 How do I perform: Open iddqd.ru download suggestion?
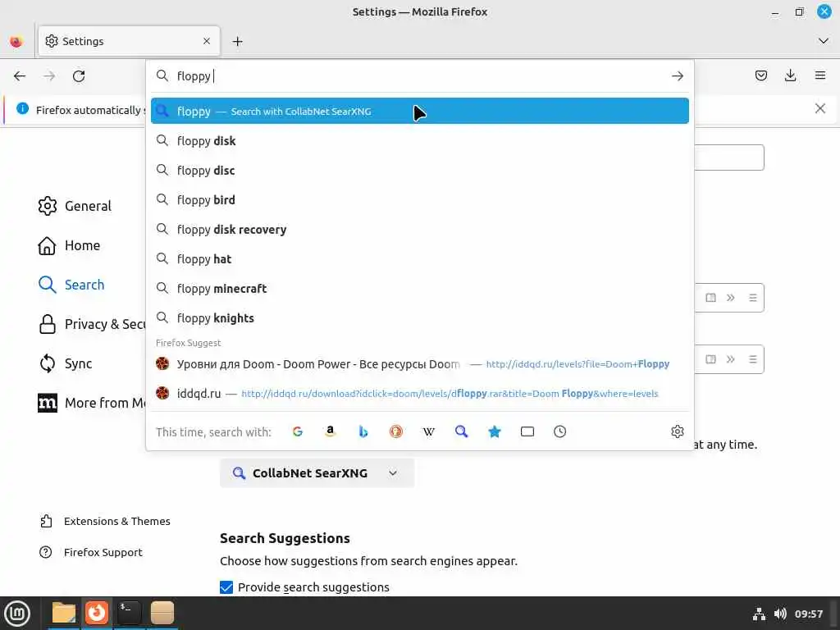click(x=420, y=394)
